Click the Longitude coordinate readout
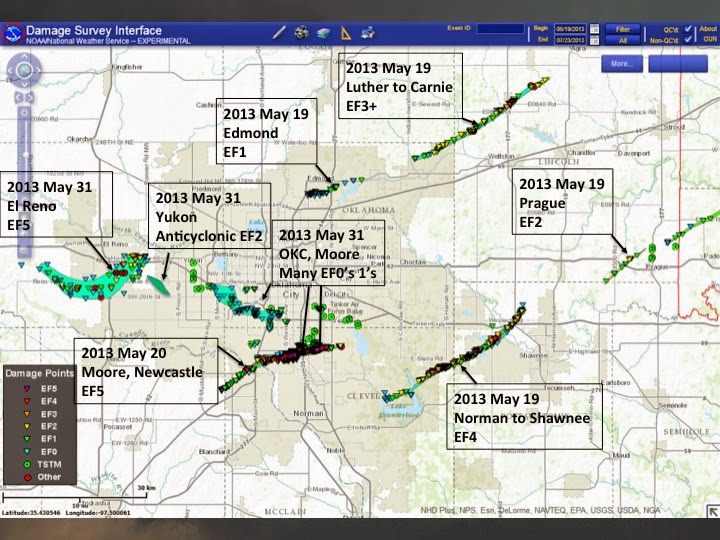Viewport: 720px width, 540px height. pyautogui.click(x=98, y=512)
